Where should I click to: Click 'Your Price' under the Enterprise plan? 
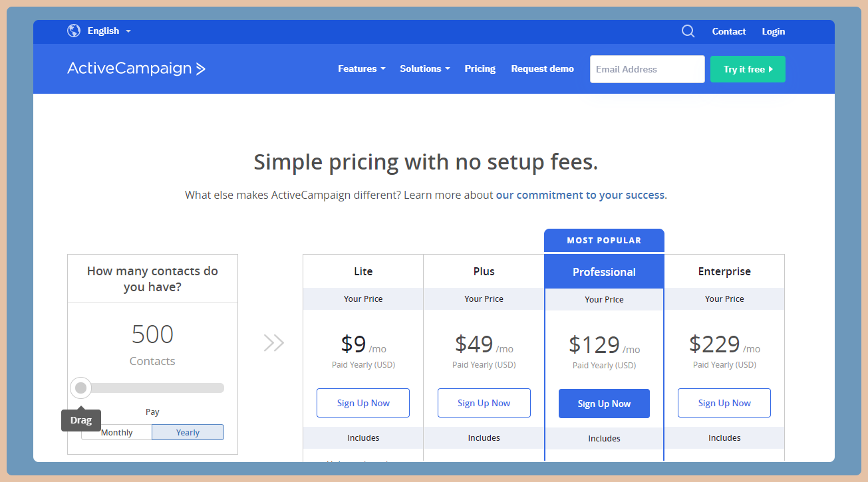724,299
